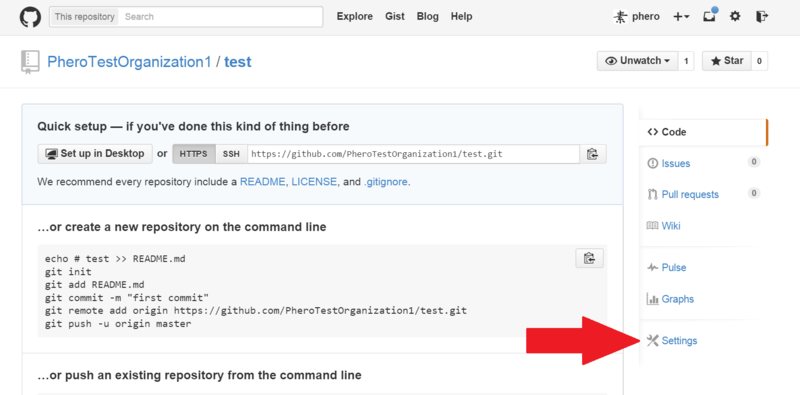
Task: Copy command line snippet clipboard icon
Action: coord(589,258)
